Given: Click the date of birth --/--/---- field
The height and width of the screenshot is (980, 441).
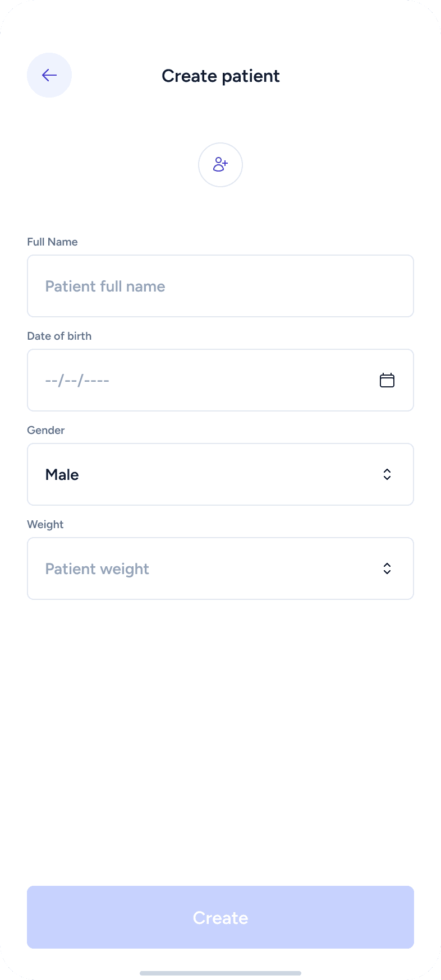Looking at the screenshot, I should click(x=202, y=380).
